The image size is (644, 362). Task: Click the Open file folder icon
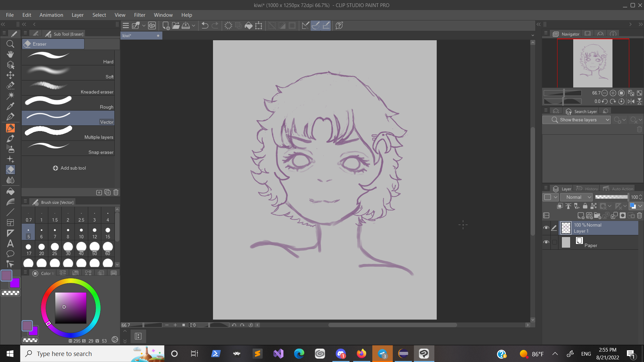[176, 25]
